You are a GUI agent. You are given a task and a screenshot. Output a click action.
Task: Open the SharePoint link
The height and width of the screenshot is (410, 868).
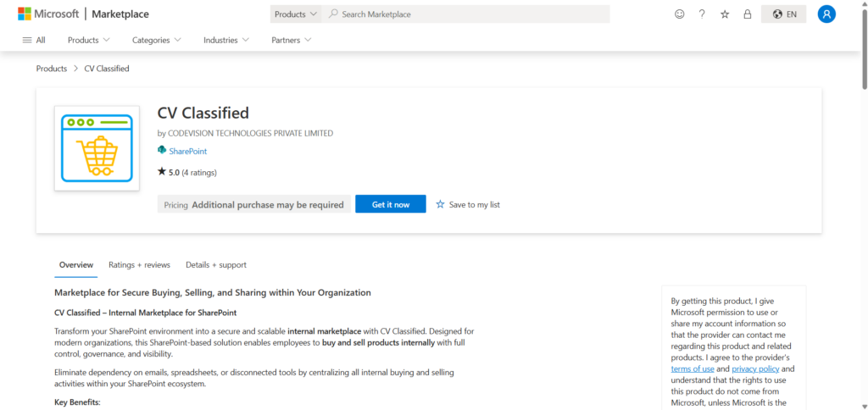pos(187,151)
